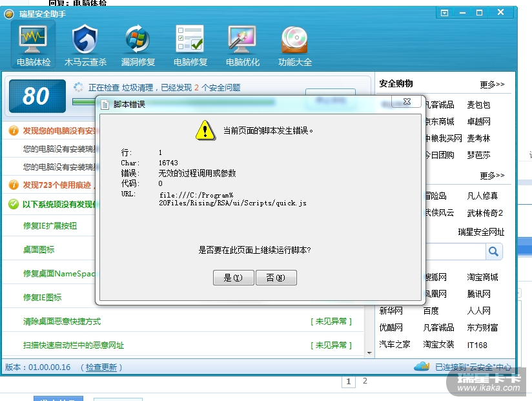Image resolution: width=532 pixels, height=401 pixels.
Task: Open the title bar dropdown menu button
Action: pyautogui.click(x=444, y=13)
